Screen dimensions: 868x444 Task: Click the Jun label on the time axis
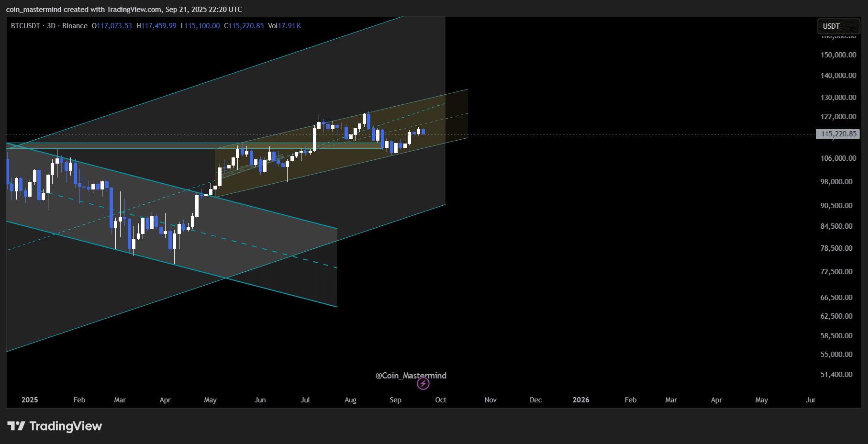(260, 400)
